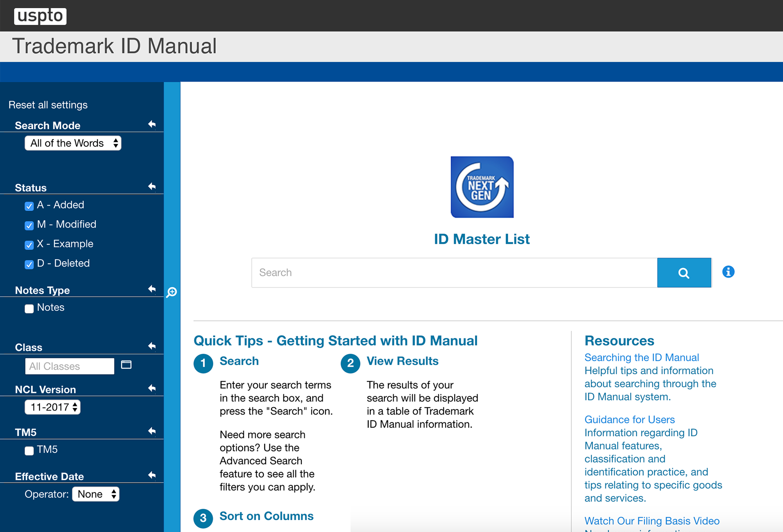Click the Search Mode section label

[x=48, y=126]
